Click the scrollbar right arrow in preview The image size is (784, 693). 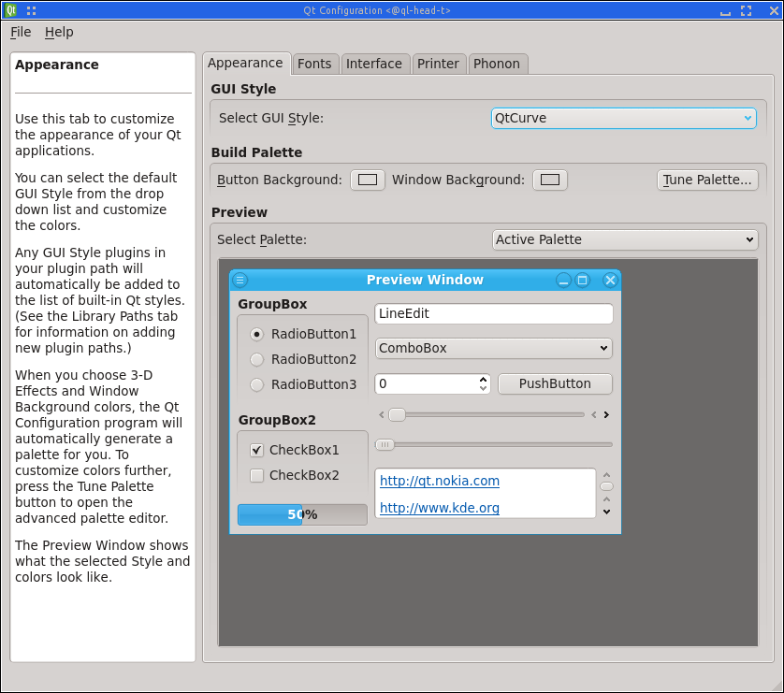coord(606,414)
